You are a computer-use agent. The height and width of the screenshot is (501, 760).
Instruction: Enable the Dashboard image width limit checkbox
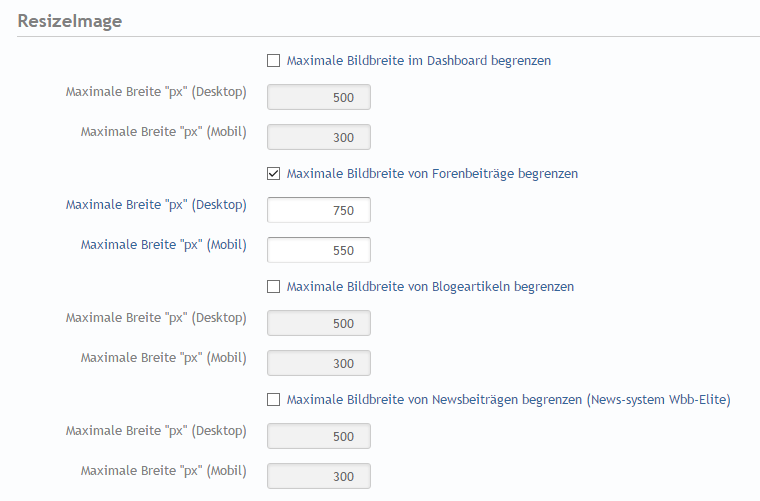coord(274,61)
